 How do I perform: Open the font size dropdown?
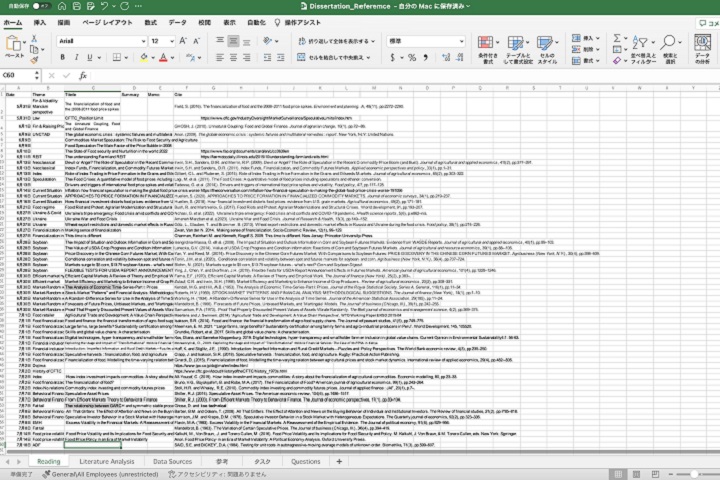170,40
